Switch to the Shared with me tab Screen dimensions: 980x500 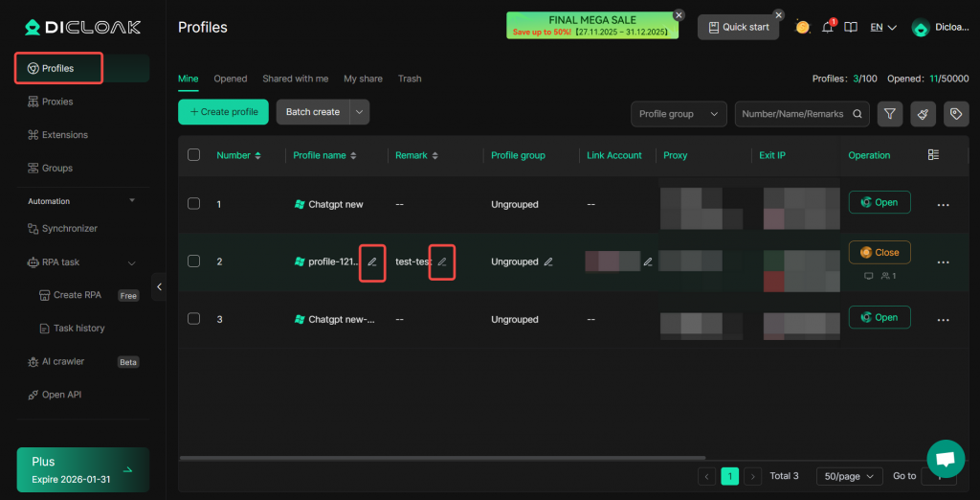tap(295, 79)
